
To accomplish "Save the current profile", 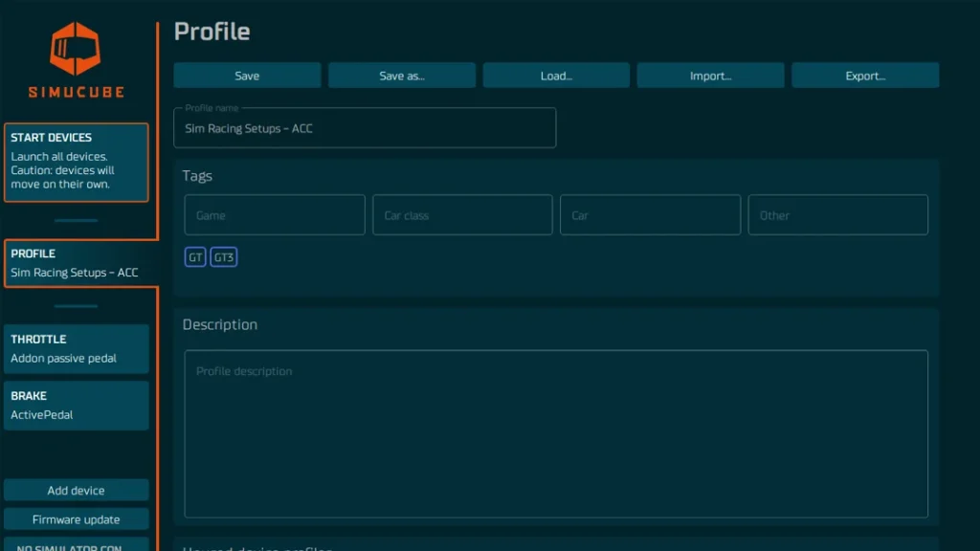I will tap(247, 75).
